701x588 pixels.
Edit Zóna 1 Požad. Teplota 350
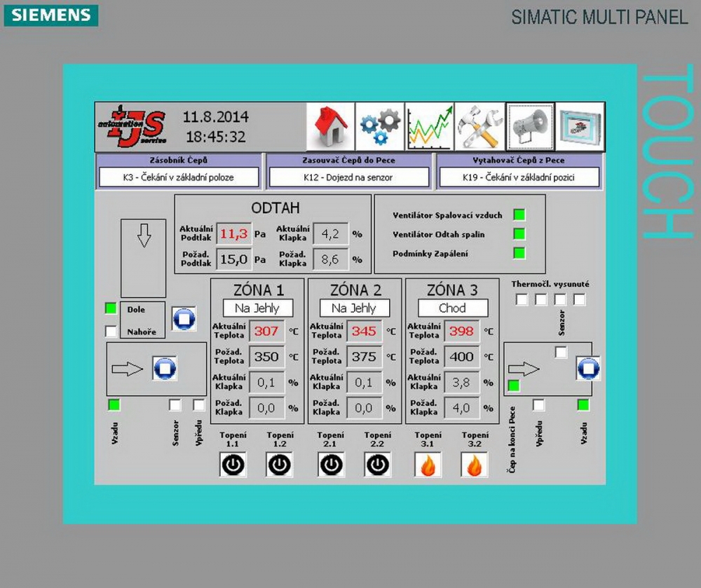(266, 357)
